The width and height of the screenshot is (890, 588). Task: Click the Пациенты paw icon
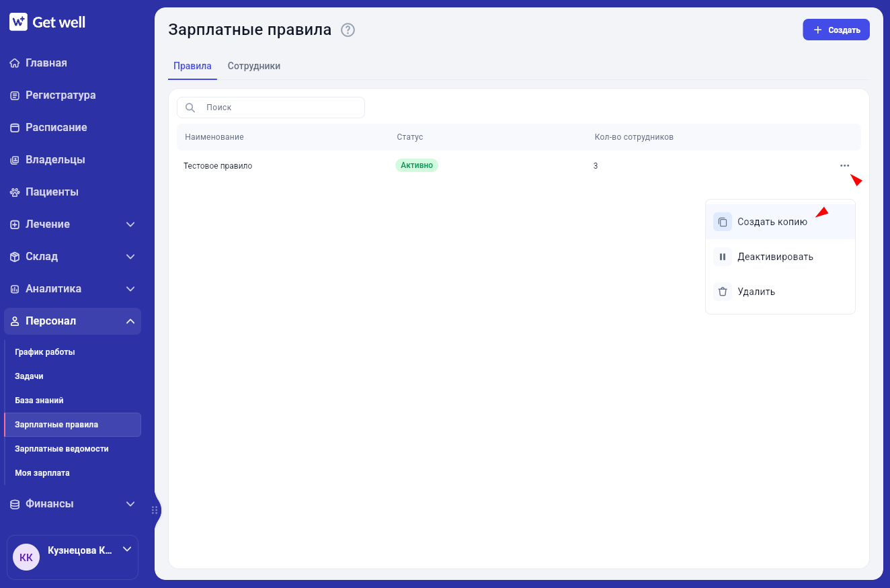15,192
